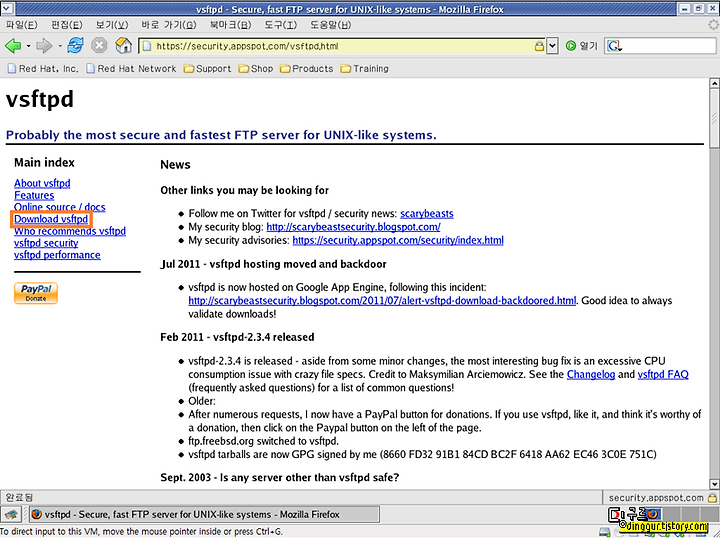This screenshot has width=720, height=538.
Task: Click the VM device icon in bottom status bar
Action: click(604, 532)
